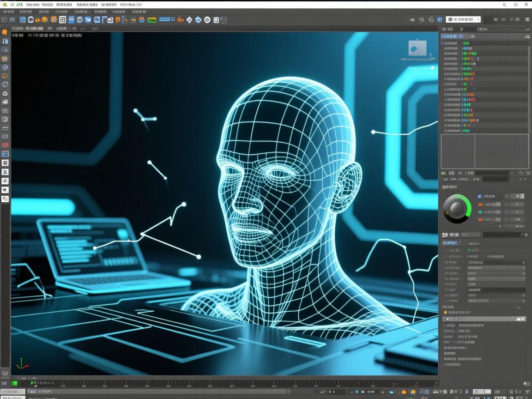This screenshot has height=399, width=532.
Task: Toggle the blue circle beside the color wheel
Action: tap(479, 196)
